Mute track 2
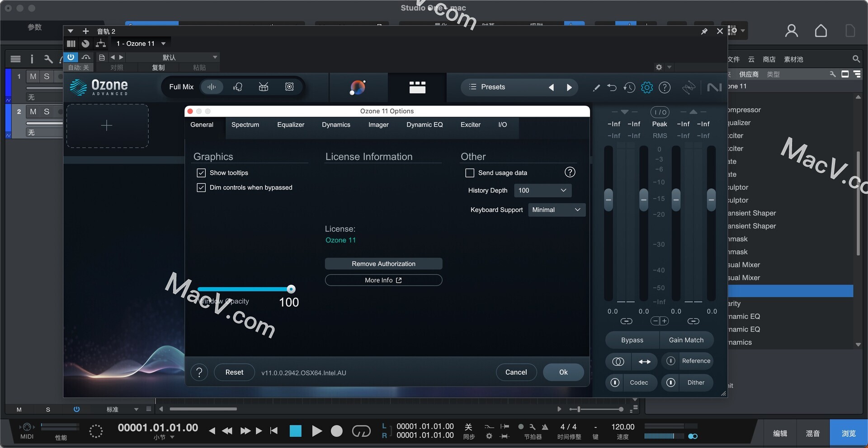 (33, 112)
